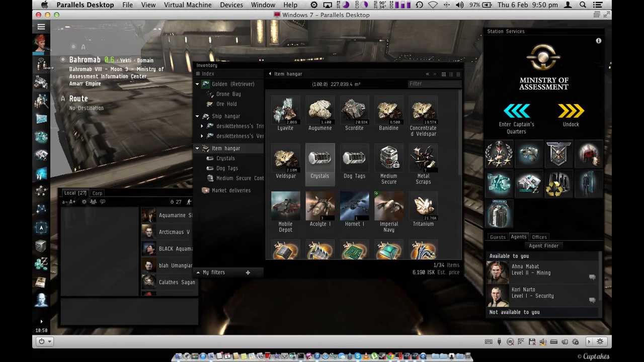644x362 pixels.
Task: Open Loyalty Point Store station service
Action: (499, 154)
